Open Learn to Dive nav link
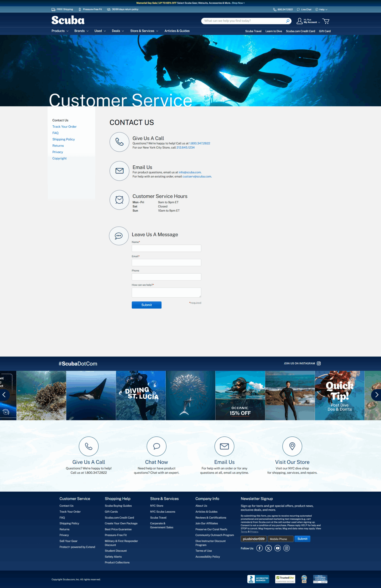The width and height of the screenshot is (381, 588). point(274,31)
